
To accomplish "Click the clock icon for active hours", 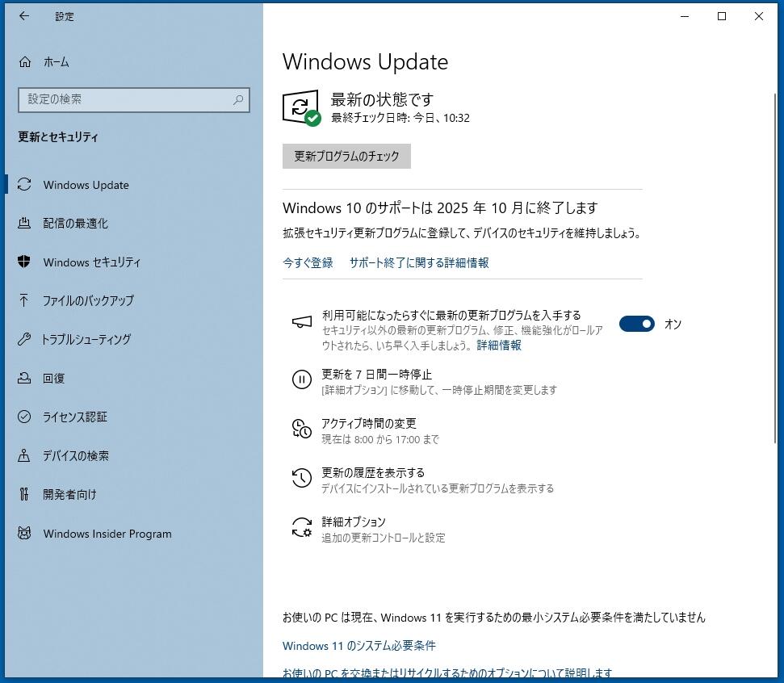I will (x=301, y=429).
